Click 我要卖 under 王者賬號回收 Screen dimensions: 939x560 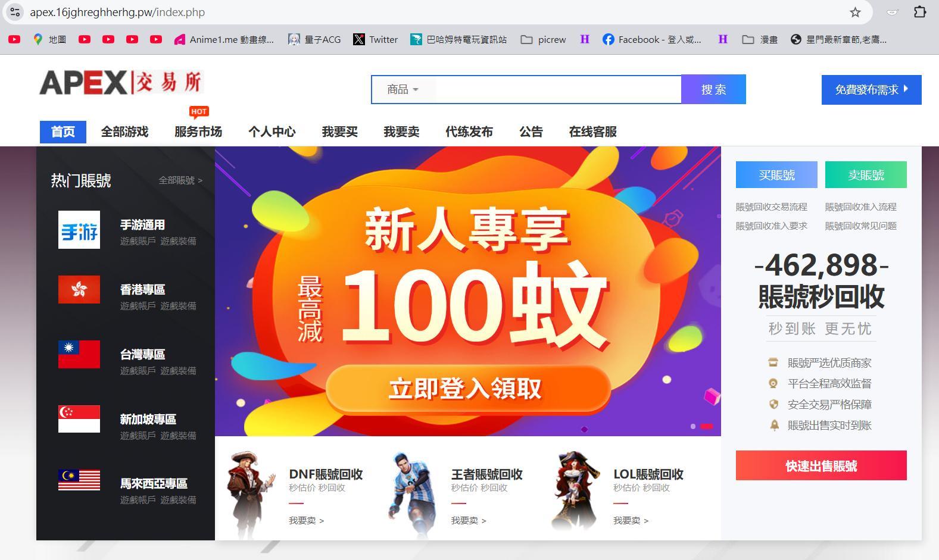click(x=469, y=521)
